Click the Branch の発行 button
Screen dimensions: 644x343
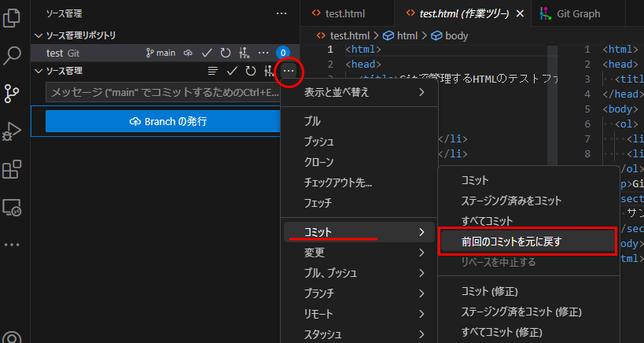pos(164,122)
